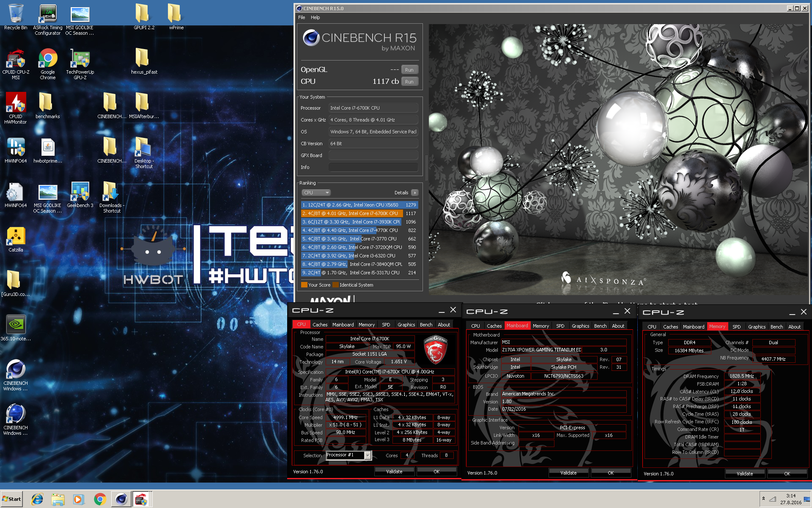Open the ranking CPU dropdown
Screen dimensions: 812x508
[316, 193]
